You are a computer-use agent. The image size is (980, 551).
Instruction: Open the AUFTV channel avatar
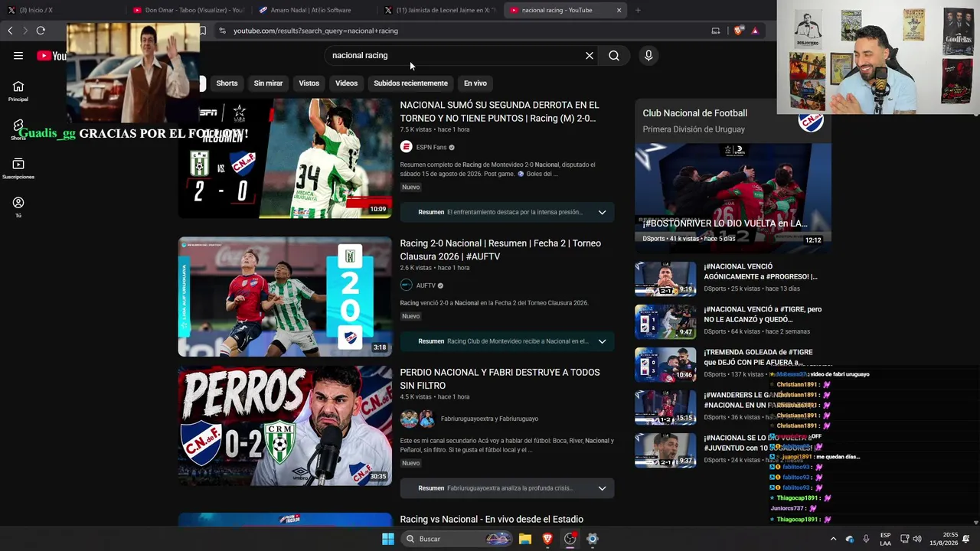(x=407, y=285)
